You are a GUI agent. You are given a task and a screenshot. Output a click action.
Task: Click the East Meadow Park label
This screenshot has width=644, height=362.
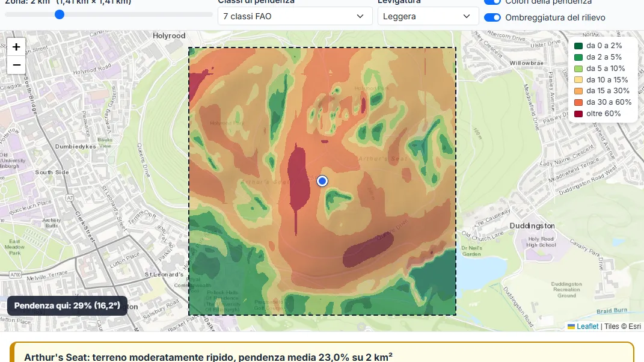click(14, 247)
